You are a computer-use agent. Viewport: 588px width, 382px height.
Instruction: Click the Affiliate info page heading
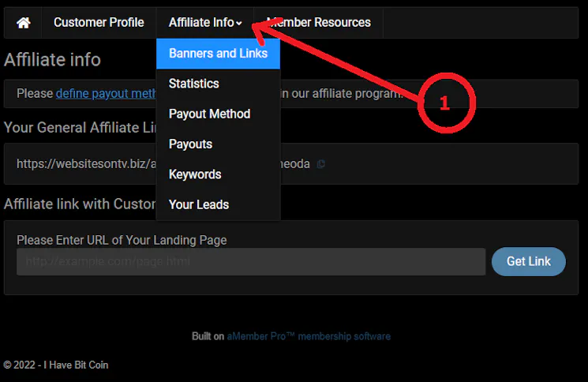52,60
